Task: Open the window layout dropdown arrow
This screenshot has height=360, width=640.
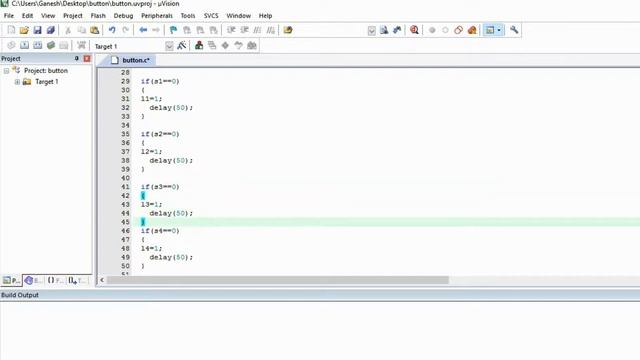Action: coord(499,30)
